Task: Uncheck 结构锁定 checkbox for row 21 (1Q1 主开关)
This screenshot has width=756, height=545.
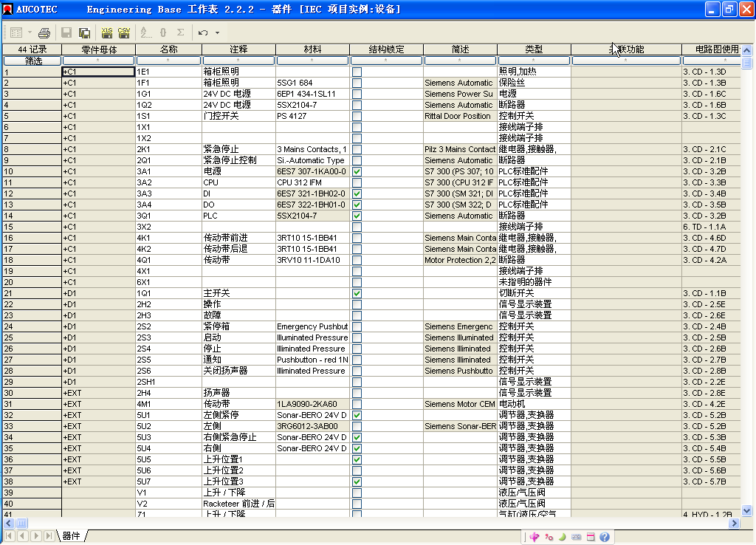Action: pos(357,294)
